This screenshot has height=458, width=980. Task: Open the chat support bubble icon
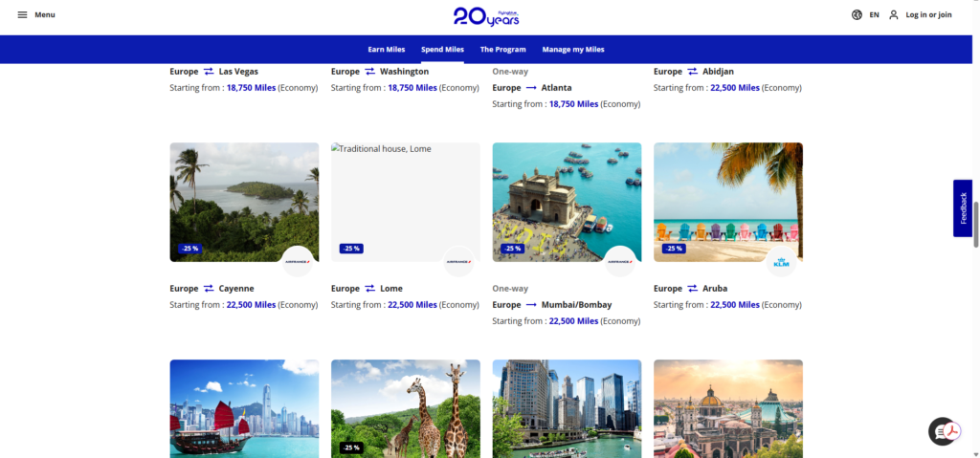(x=942, y=431)
